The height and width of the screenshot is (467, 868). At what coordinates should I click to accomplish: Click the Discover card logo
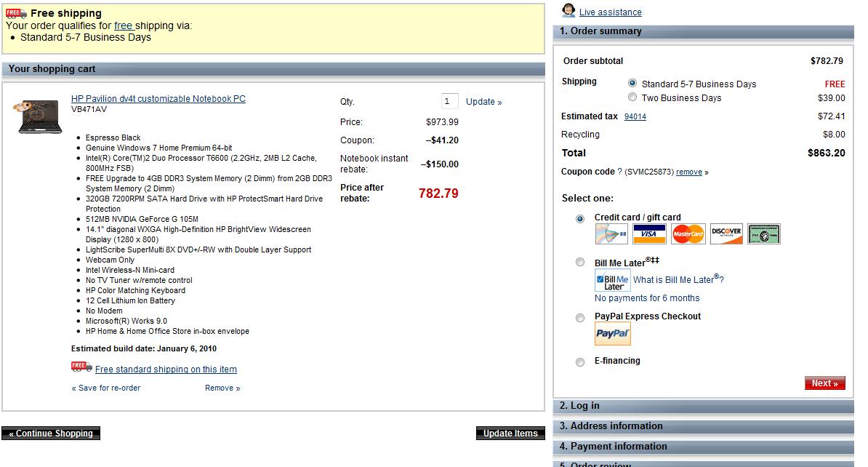click(726, 233)
